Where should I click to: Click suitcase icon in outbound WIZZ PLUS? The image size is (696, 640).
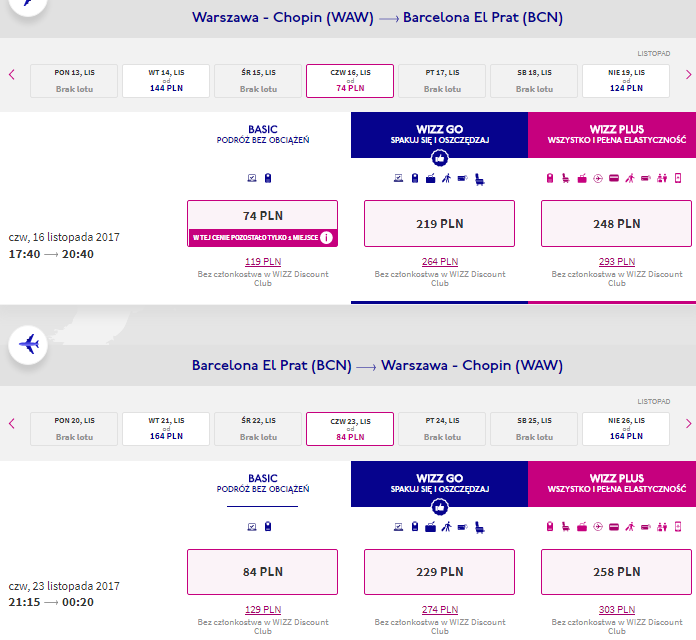[x=582, y=178]
